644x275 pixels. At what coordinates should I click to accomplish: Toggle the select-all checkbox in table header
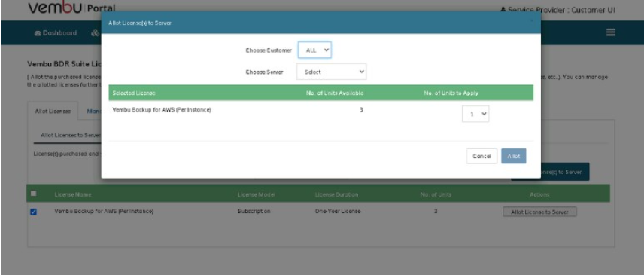pyautogui.click(x=34, y=193)
